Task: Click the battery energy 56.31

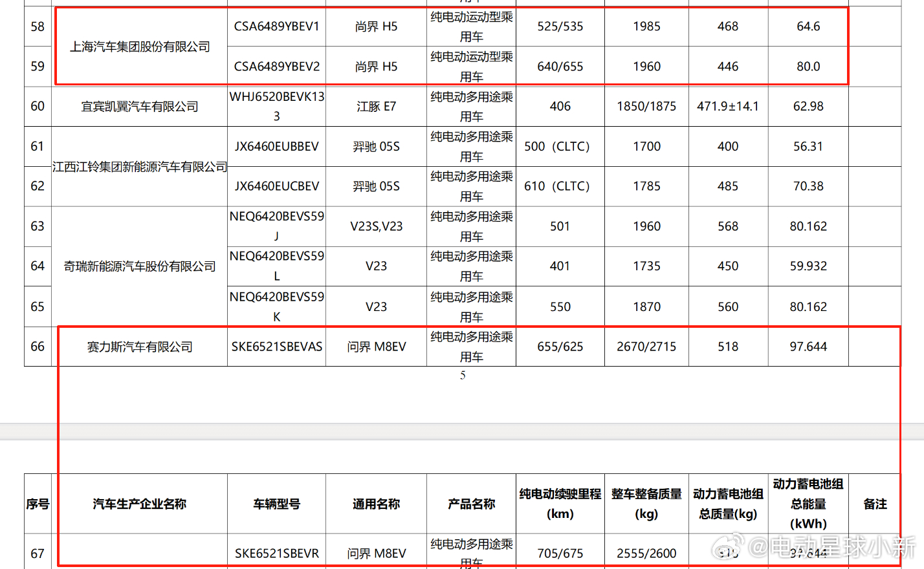Action: (x=808, y=147)
